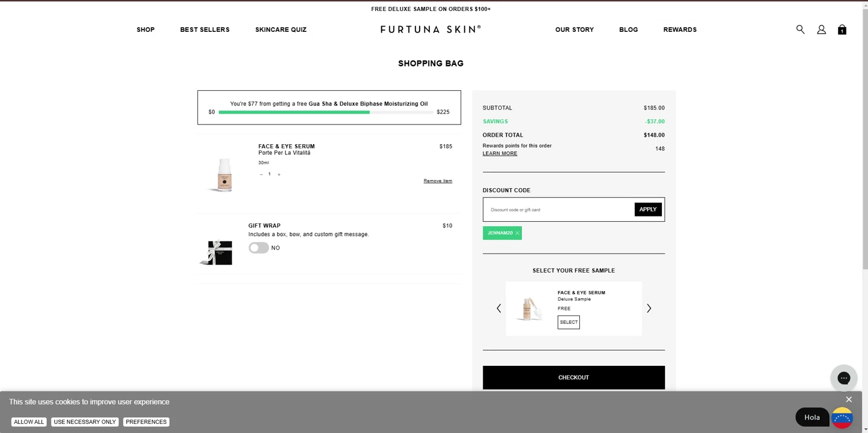
Task: Click LEARN MORE about rewards points
Action: [x=500, y=153]
